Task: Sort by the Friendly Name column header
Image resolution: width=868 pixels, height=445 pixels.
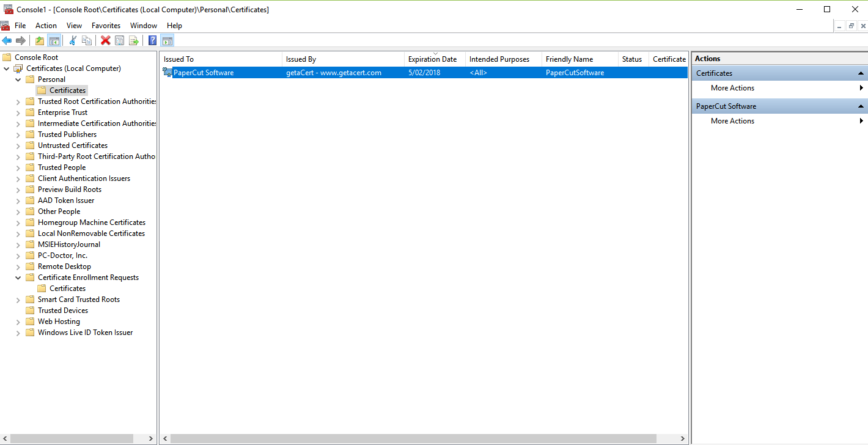Action: (580, 59)
